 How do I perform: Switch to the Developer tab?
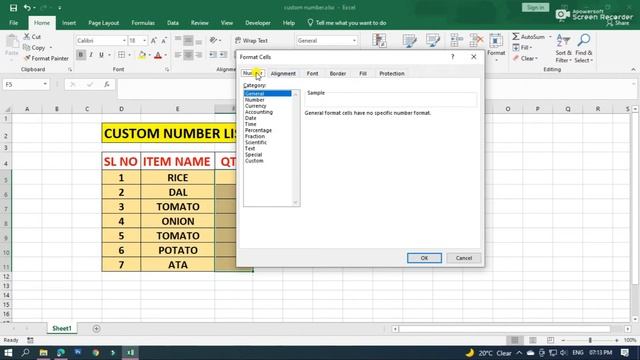258,23
